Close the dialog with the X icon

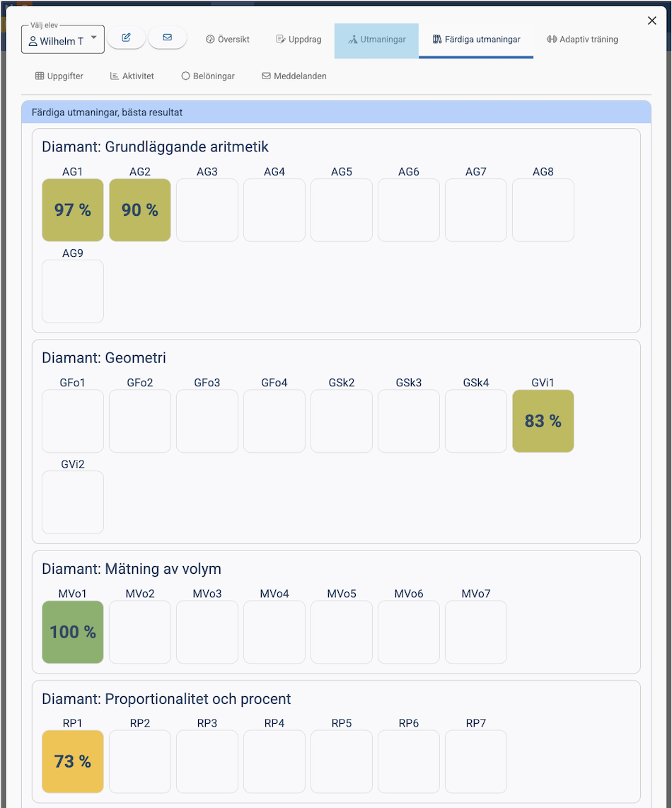(x=652, y=21)
